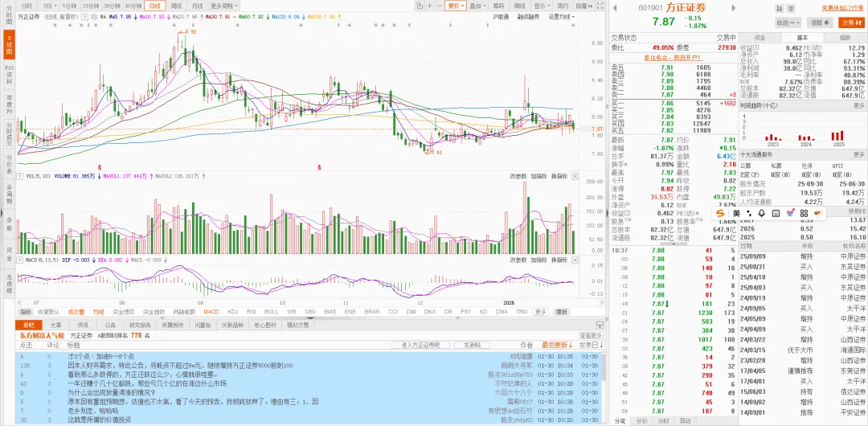Click the lock icon in chart toolbar

[420, 6]
